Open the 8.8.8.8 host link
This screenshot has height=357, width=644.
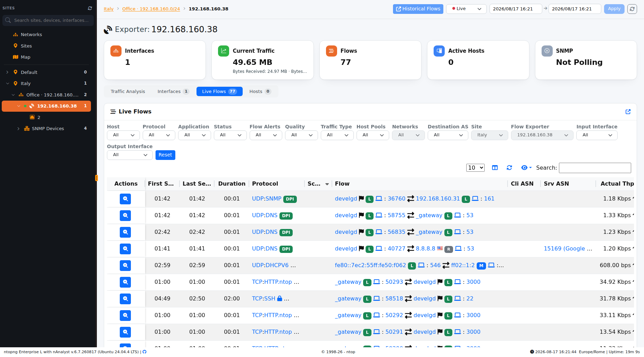click(425, 249)
